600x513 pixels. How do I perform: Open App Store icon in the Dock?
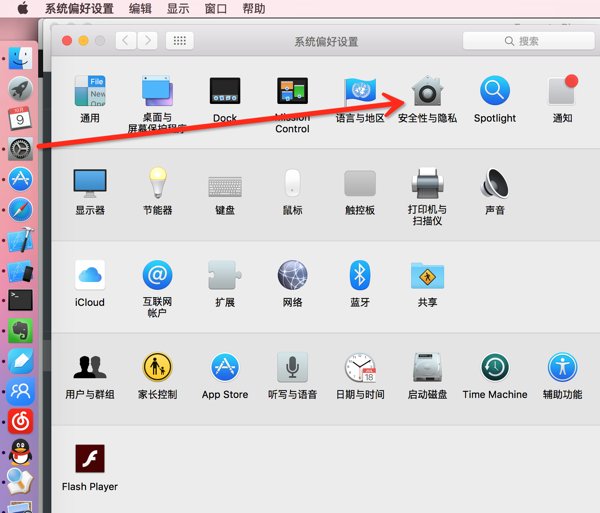pyautogui.click(x=20, y=179)
